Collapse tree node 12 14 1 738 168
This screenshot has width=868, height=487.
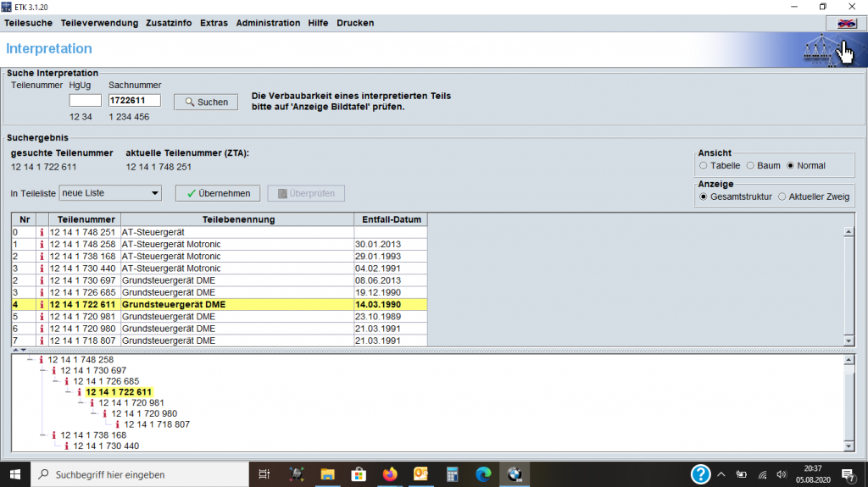click(43, 435)
